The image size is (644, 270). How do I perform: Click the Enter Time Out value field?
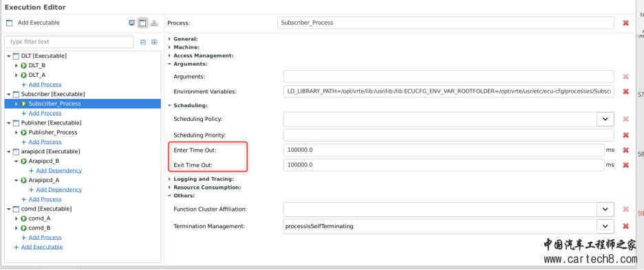click(444, 150)
